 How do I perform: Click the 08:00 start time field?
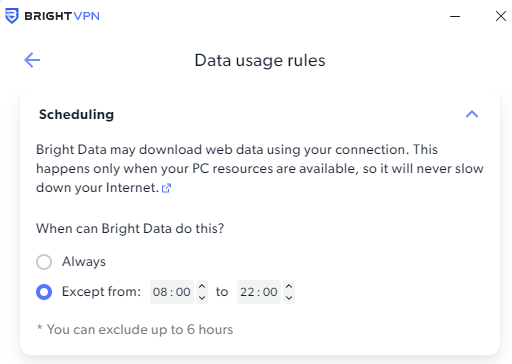pos(172,292)
